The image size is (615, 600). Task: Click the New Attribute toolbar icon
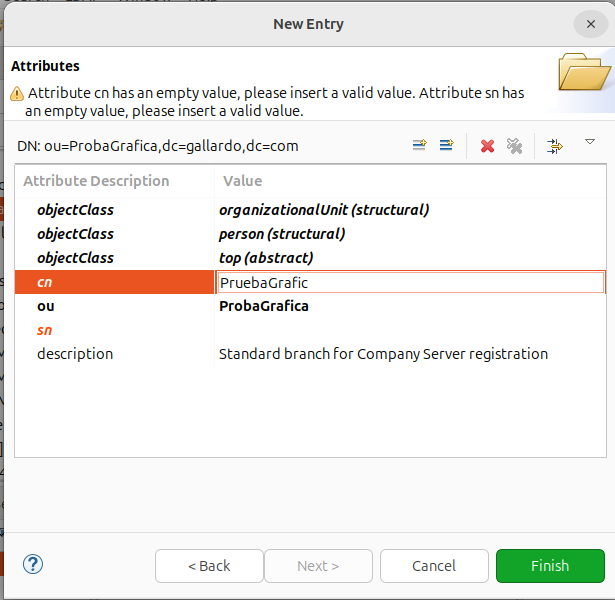(420, 146)
